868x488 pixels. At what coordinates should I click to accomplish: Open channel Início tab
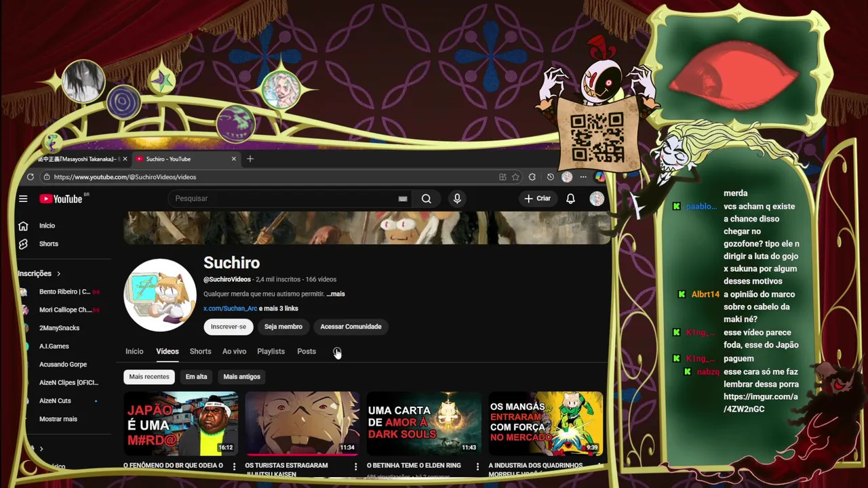point(134,351)
